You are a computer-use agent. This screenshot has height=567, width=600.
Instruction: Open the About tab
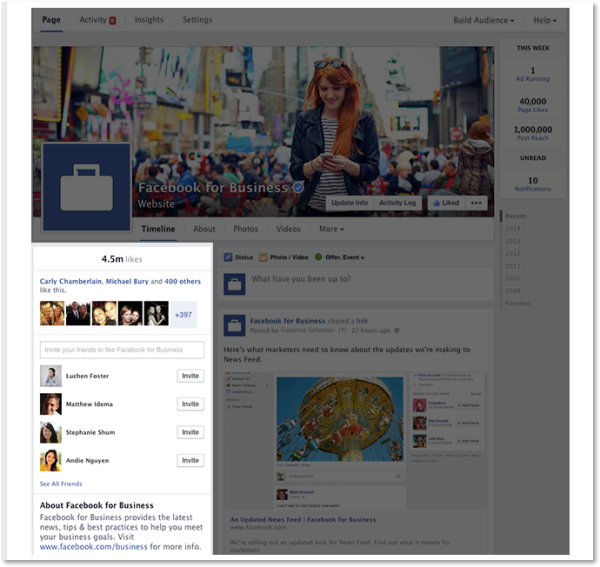[204, 229]
